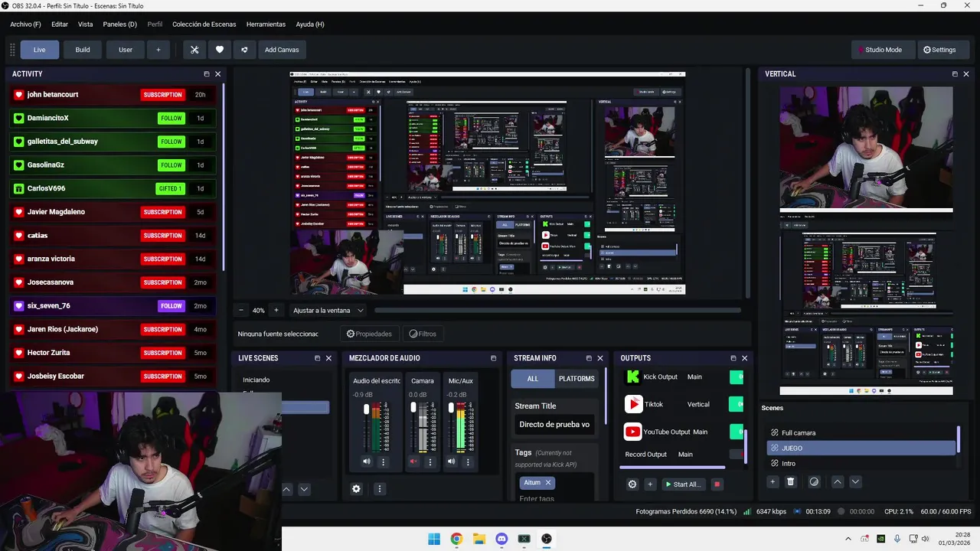
Task: Switch to the User workspace
Action: pyautogui.click(x=126, y=50)
